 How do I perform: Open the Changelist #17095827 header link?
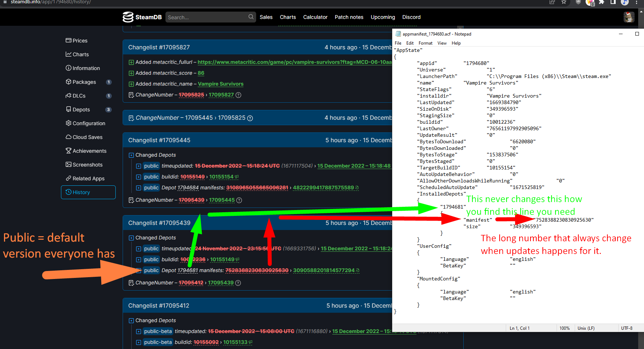click(x=159, y=48)
